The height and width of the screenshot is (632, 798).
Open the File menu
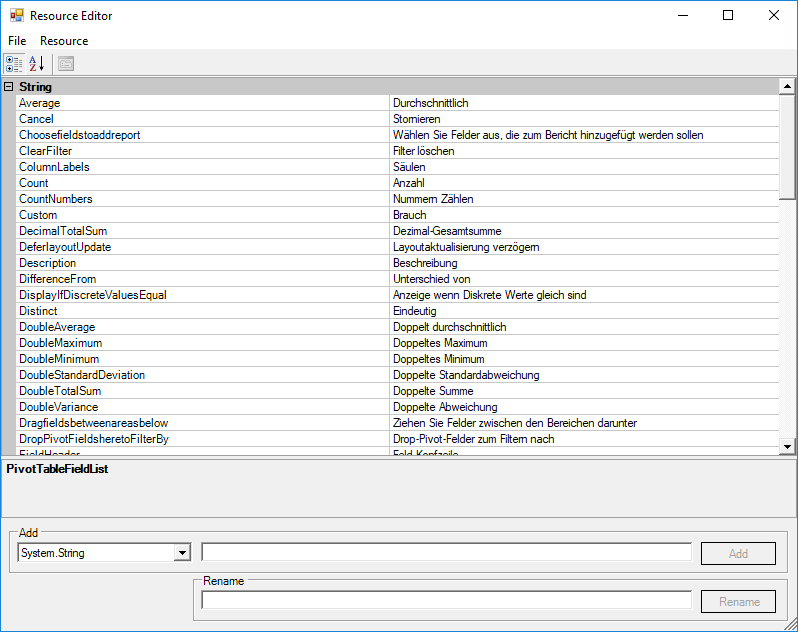pyautogui.click(x=17, y=41)
